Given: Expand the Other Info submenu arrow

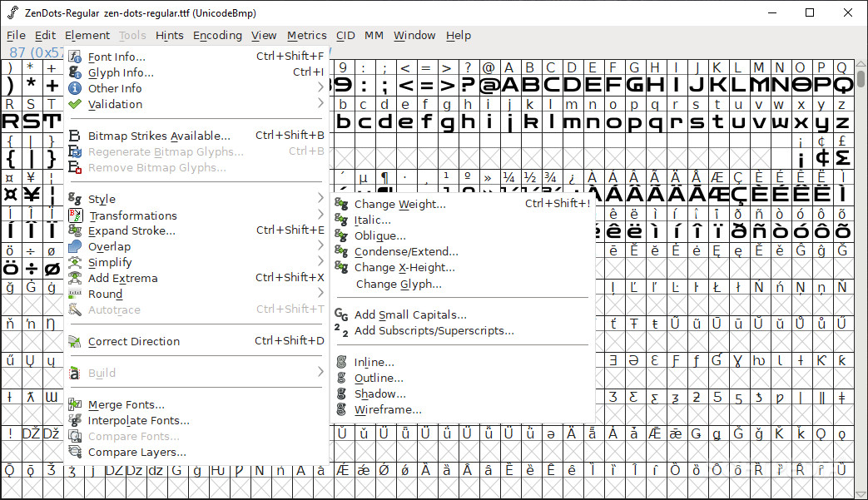Looking at the screenshot, I should pyautogui.click(x=320, y=87).
